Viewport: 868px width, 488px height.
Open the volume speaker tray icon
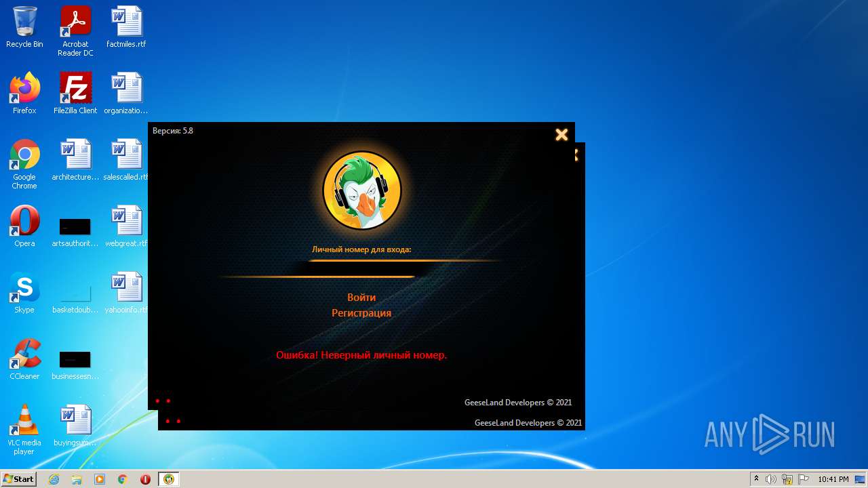coord(771,479)
